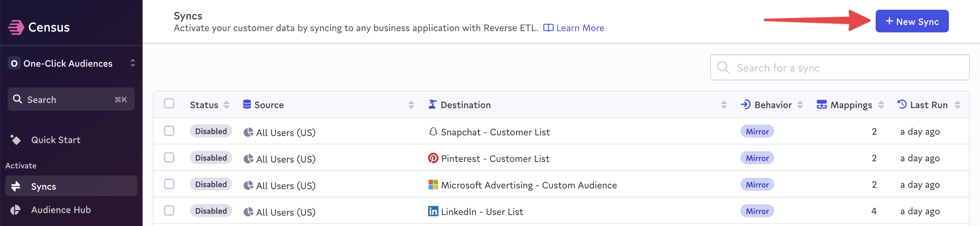Click the Mappings column icon
Viewport: 980px width, 226px height.
coord(821,105)
